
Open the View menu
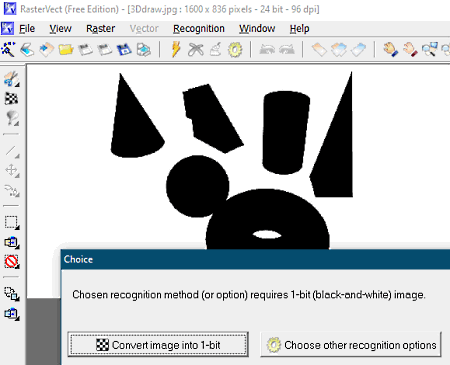[60, 29]
